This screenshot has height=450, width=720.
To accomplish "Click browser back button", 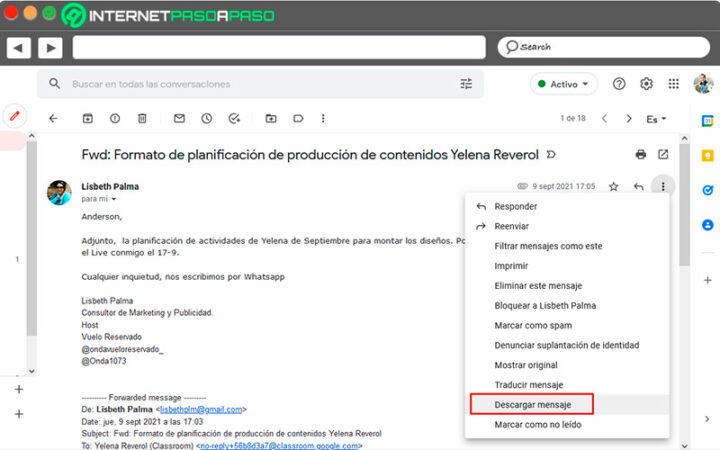I will tap(18, 47).
